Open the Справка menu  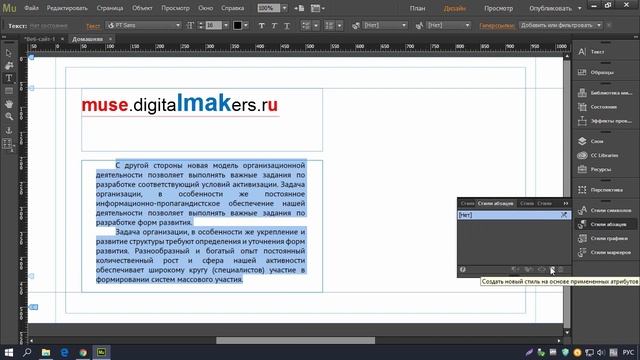(232, 8)
